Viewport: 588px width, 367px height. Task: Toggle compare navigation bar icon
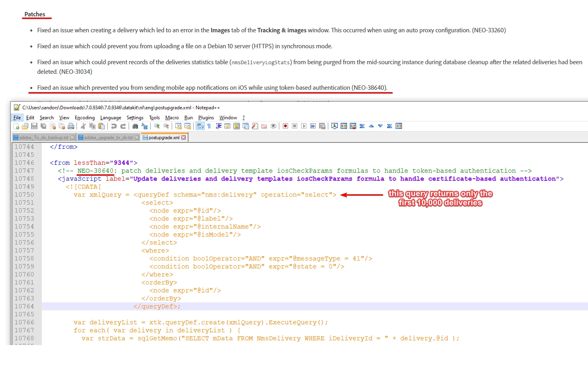[x=399, y=126]
